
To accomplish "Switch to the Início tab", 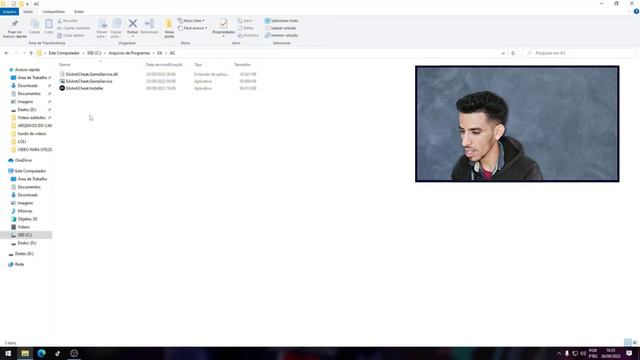I will (28, 12).
